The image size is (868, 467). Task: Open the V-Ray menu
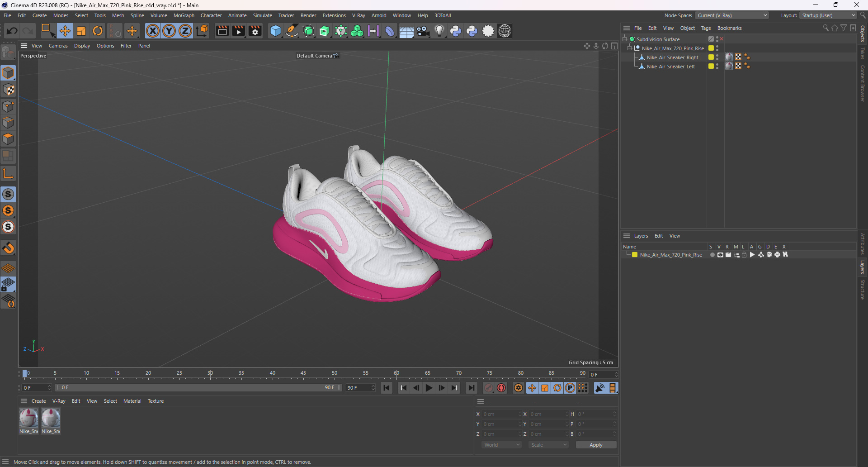[x=359, y=15]
